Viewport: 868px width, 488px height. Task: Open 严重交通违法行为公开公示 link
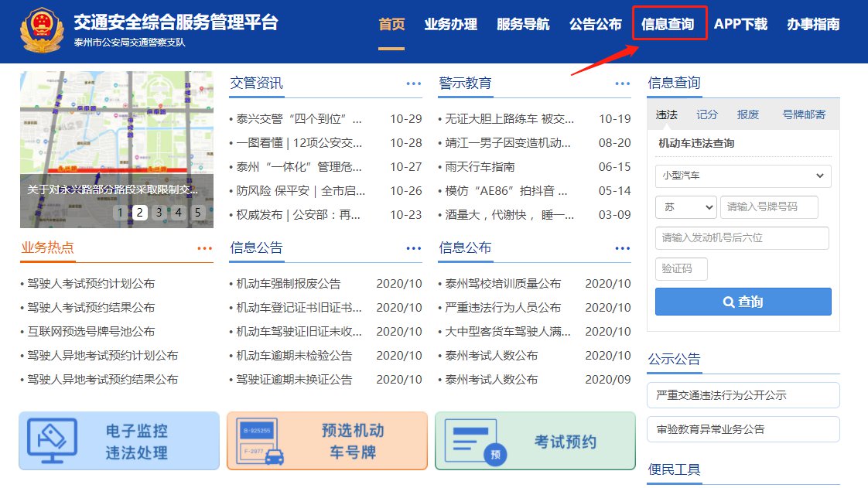click(x=743, y=395)
